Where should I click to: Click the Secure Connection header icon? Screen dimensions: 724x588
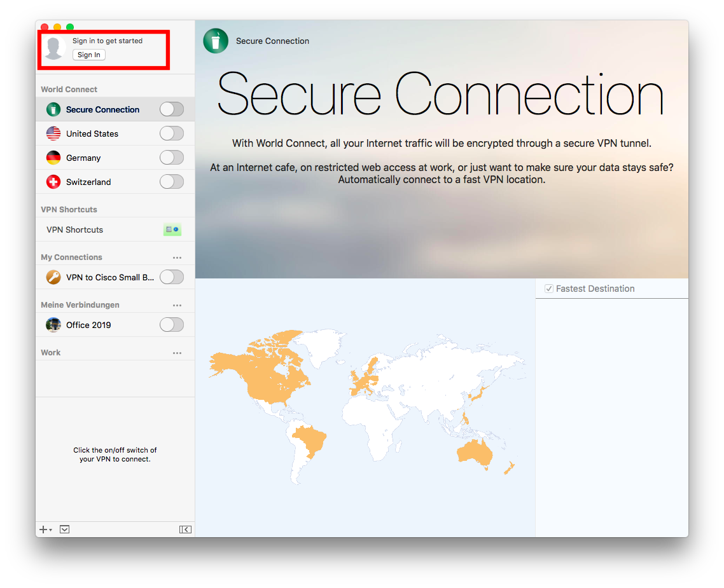click(216, 41)
